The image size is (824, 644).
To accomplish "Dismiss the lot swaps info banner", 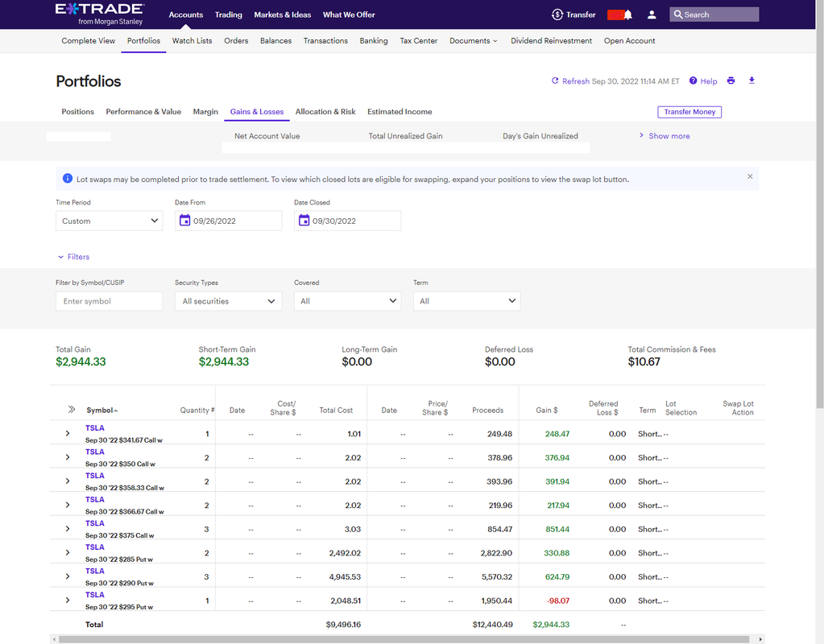I will pos(750,176).
